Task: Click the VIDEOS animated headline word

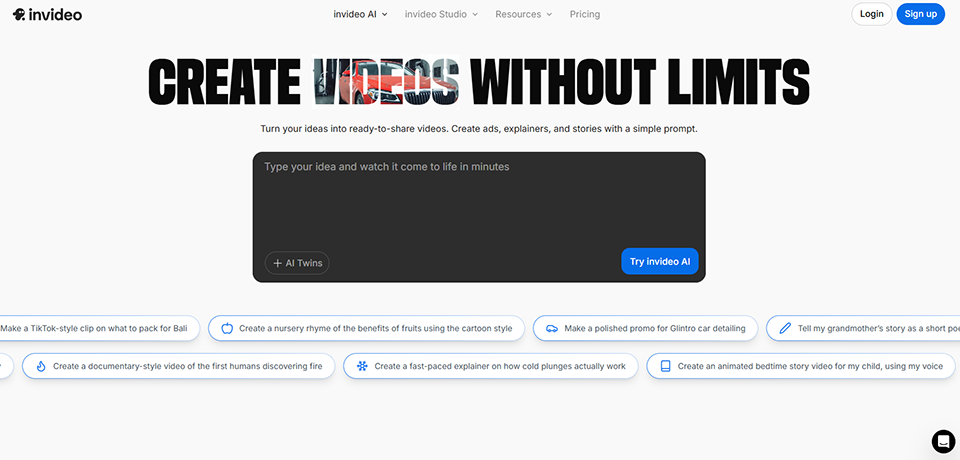Action: (x=385, y=81)
